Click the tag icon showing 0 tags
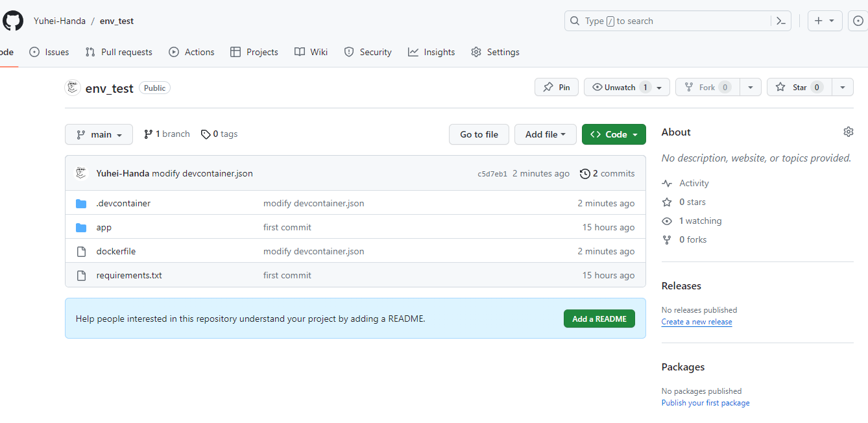The height and width of the screenshot is (423, 868). tap(206, 134)
